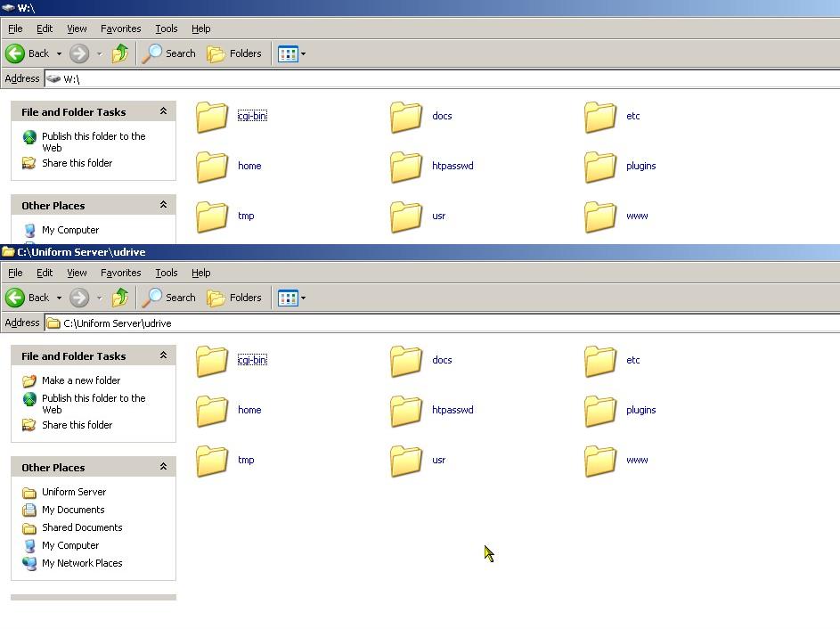
Task: Open Back history dropdown in the W:\ window
Action: pyautogui.click(x=59, y=53)
